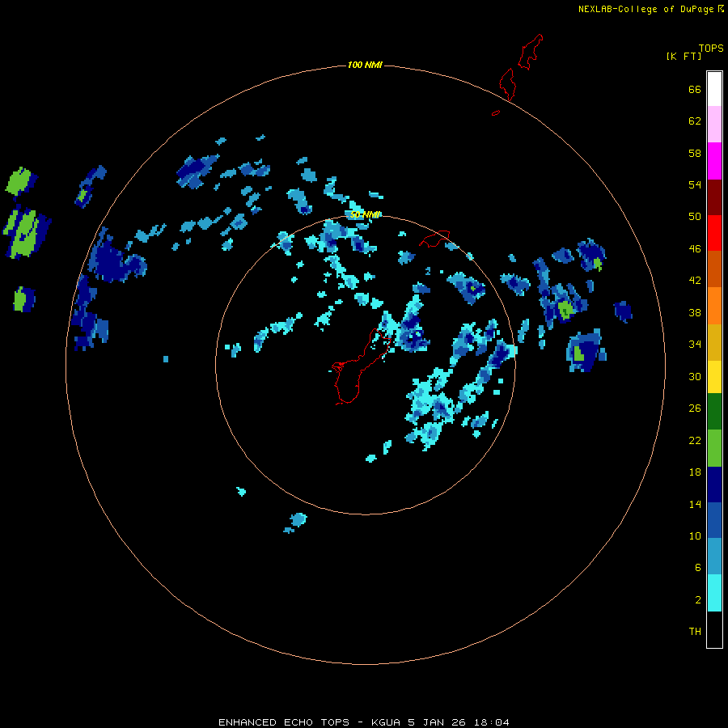Click the legend value "62"
The width and height of the screenshot is (728, 728).
[x=695, y=121]
